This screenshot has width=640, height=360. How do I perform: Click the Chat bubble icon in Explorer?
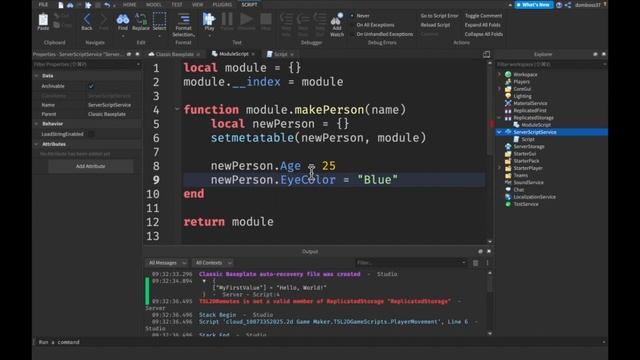click(508, 189)
